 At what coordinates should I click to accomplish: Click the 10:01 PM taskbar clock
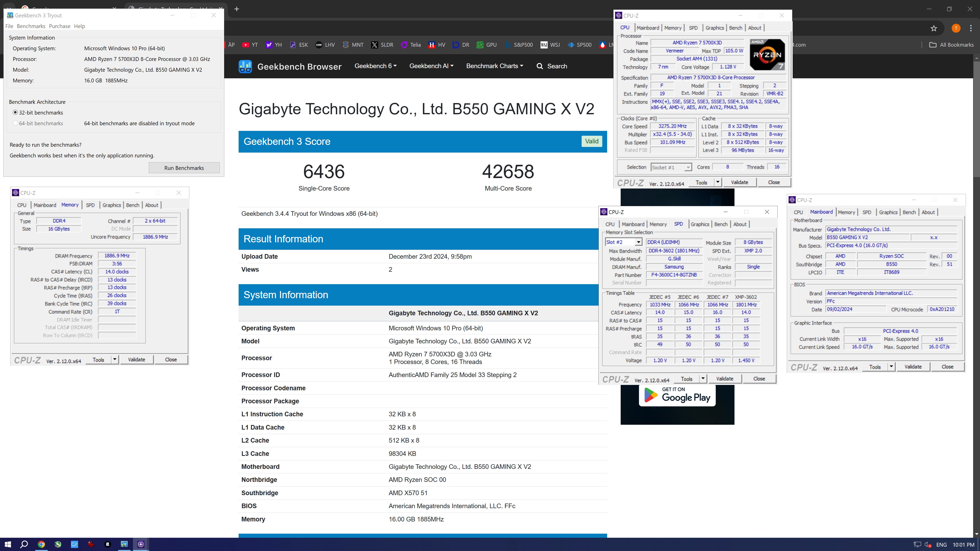point(963,545)
